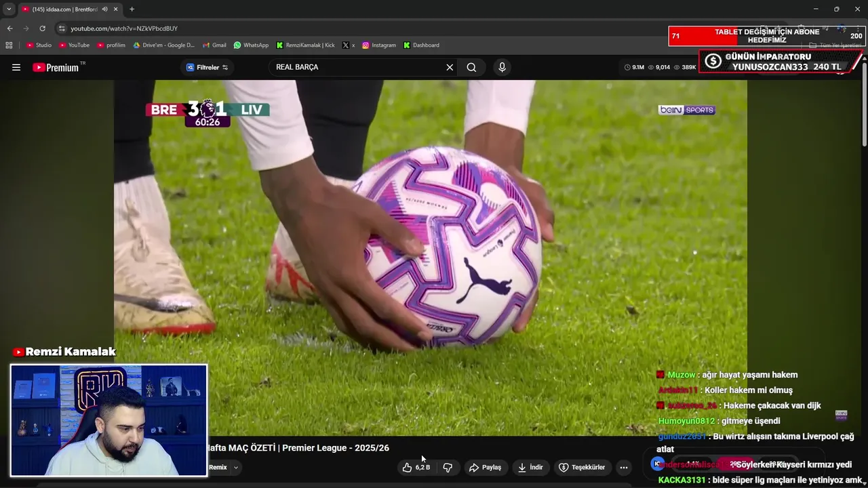Click chat message 'Koller hakem mi olmuş'
The image size is (868, 488).
725,390
